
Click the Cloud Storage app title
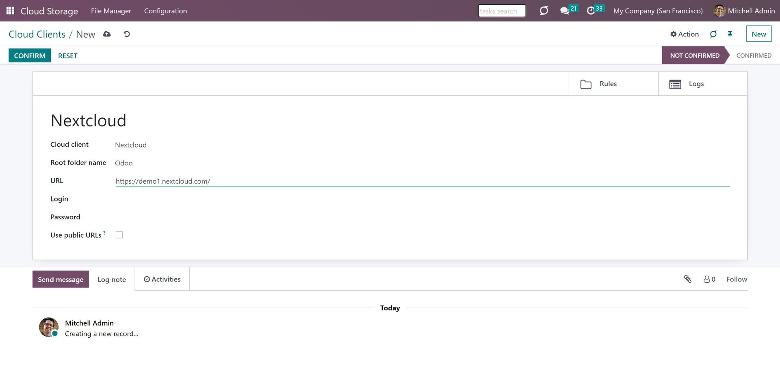tap(49, 11)
